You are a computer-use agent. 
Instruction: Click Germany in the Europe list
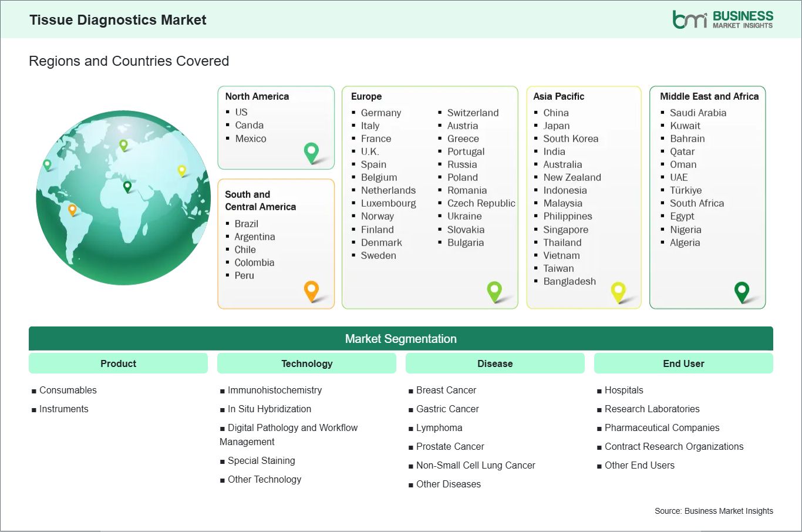[380, 113]
